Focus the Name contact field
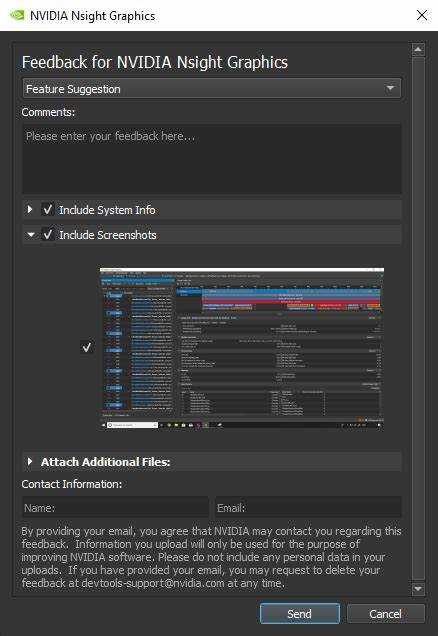438x636 pixels. (115, 507)
